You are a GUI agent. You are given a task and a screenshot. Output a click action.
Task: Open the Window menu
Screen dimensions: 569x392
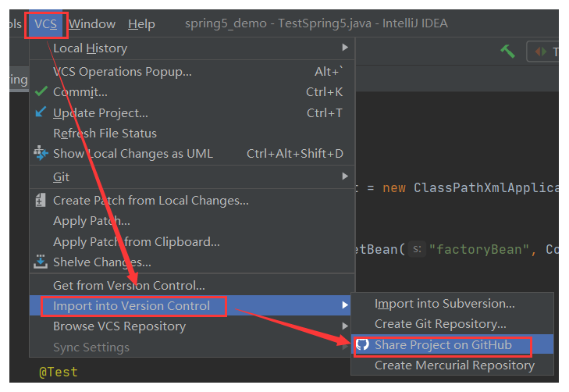[92, 24]
